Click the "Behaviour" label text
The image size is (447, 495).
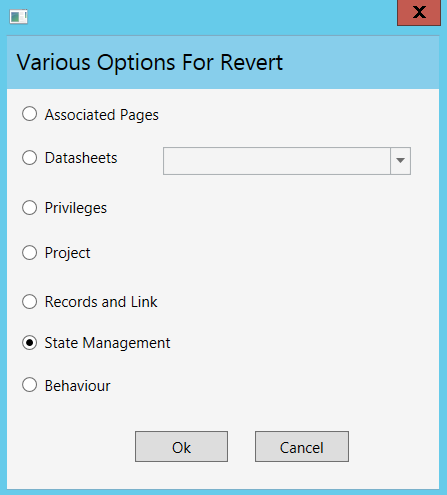(77, 386)
